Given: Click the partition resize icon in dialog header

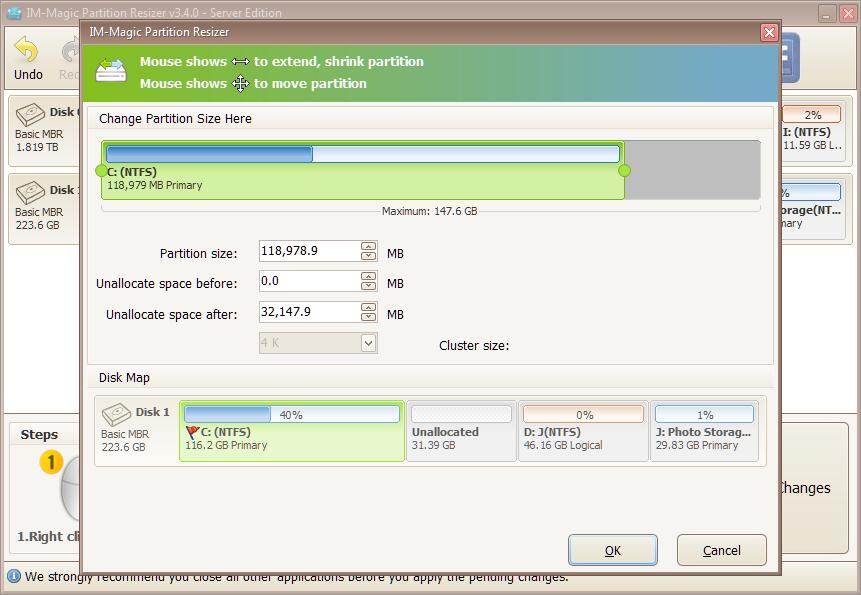Looking at the screenshot, I should pyautogui.click(x=111, y=71).
